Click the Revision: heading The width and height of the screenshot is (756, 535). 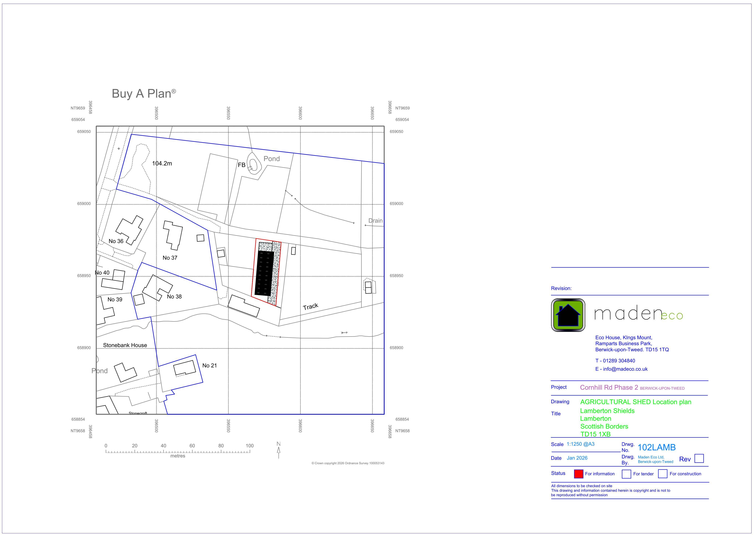pyautogui.click(x=561, y=288)
